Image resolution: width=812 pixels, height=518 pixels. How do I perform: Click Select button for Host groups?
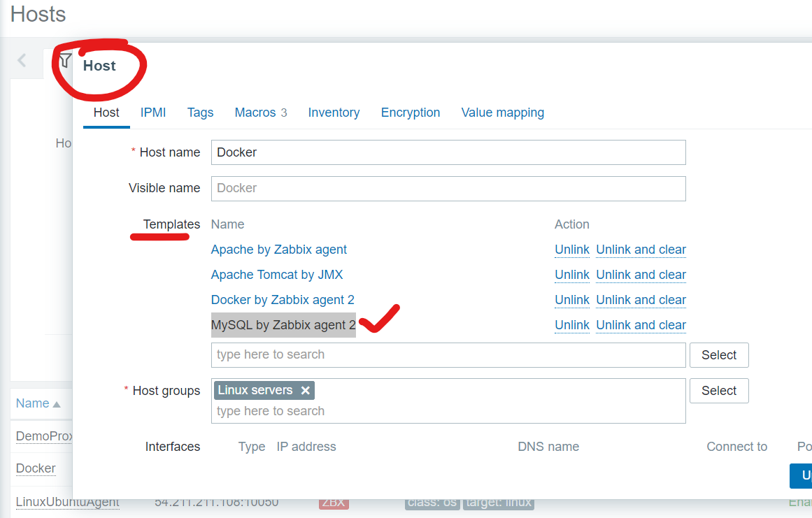[718, 391]
